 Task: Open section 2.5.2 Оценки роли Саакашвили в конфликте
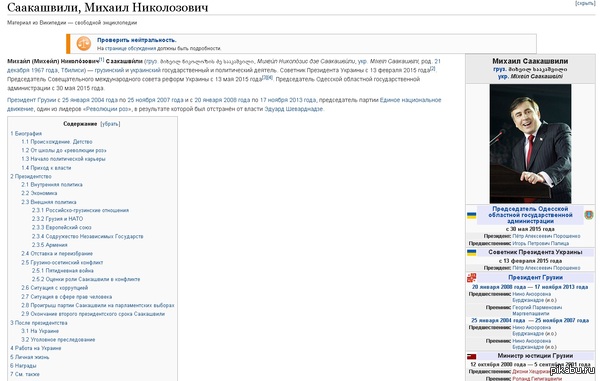(x=86, y=279)
